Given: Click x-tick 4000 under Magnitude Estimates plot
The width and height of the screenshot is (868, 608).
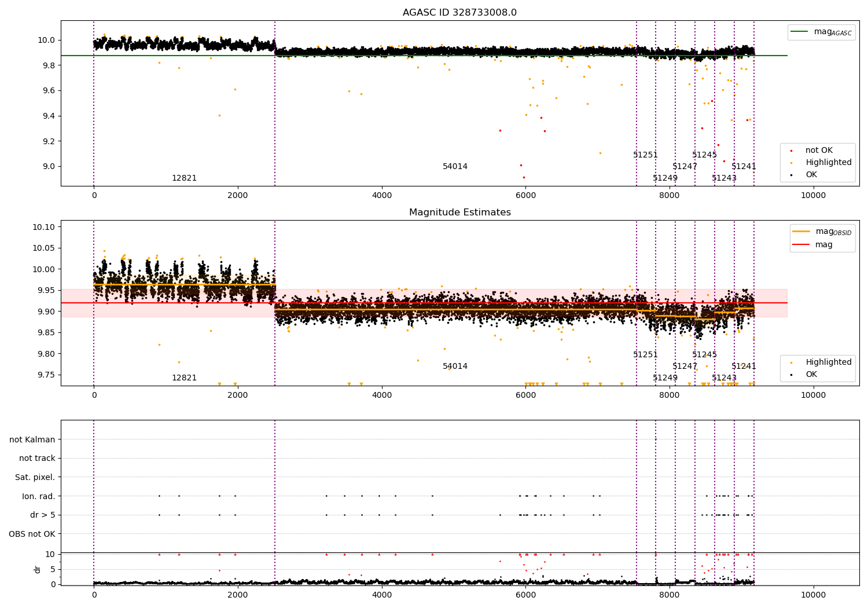Looking at the screenshot, I should tap(382, 395).
